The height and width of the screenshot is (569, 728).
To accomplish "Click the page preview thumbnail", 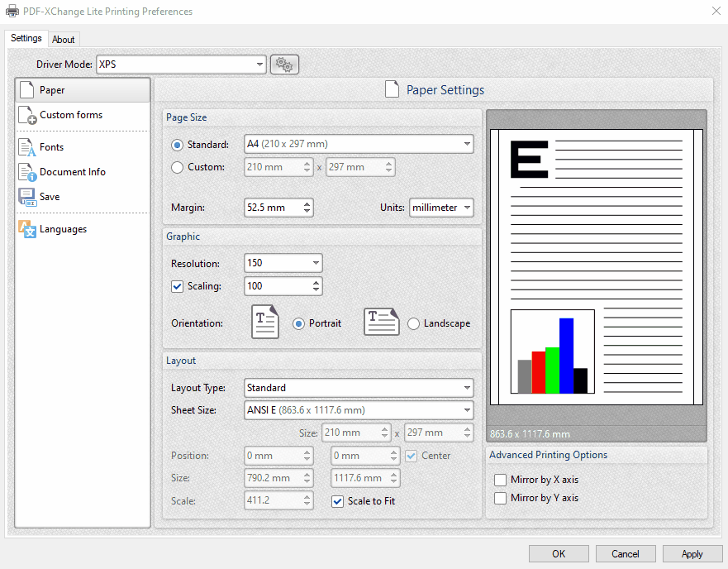I will 597,265.
